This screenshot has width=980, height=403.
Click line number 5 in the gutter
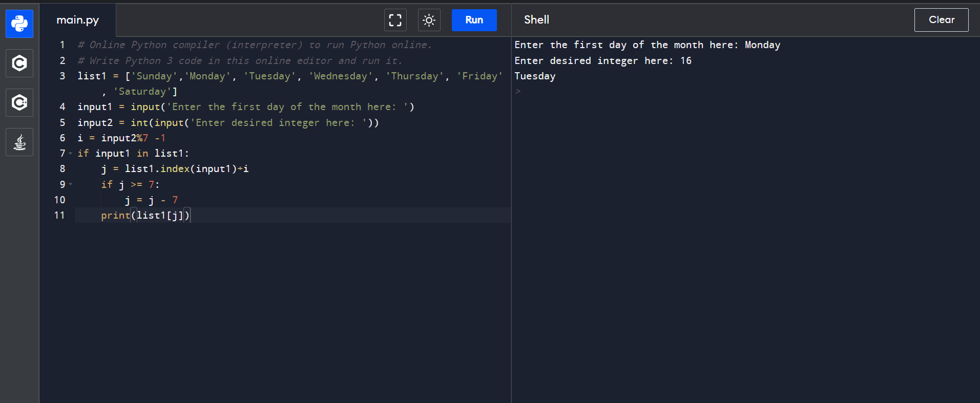tap(62, 123)
